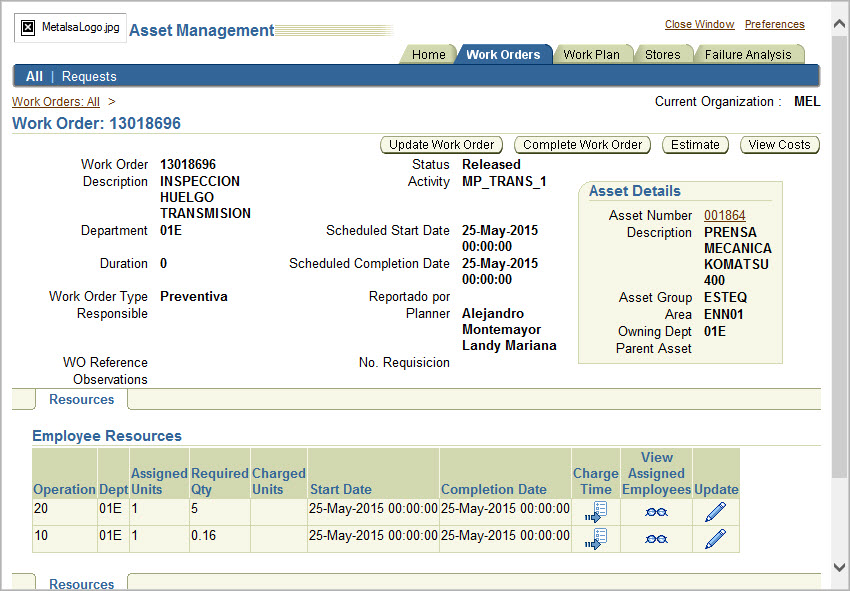
Task: Select the All subtab
Action: [34, 76]
